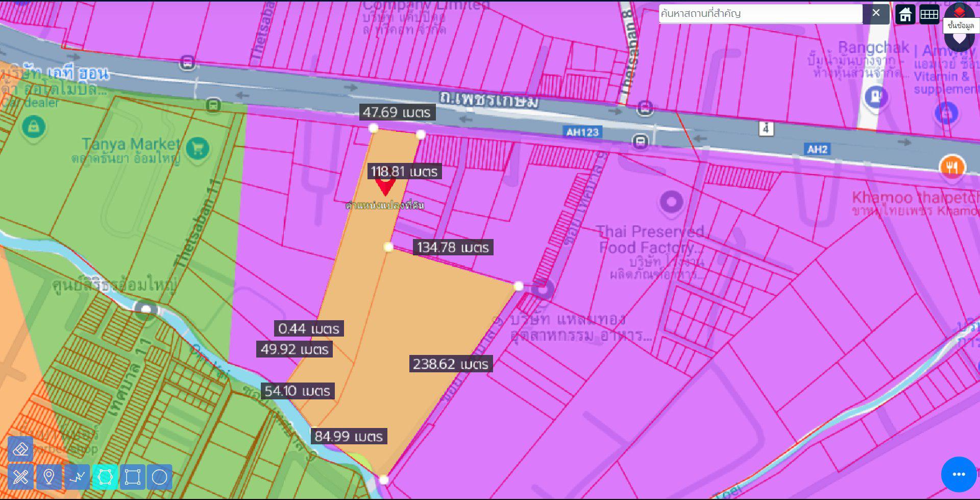Open the grid table view button
The width and height of the screenshot is (980, 500).
tap(929, 14)
